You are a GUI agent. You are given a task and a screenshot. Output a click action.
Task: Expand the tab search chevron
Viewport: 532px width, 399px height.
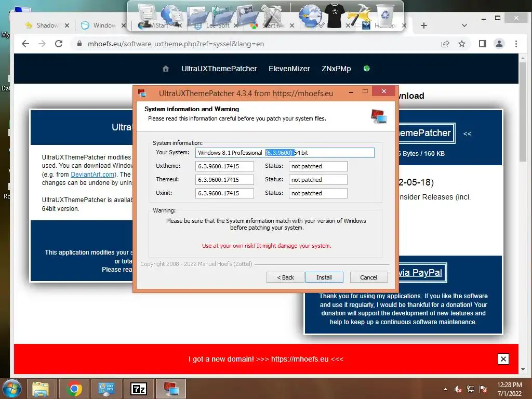464,25
